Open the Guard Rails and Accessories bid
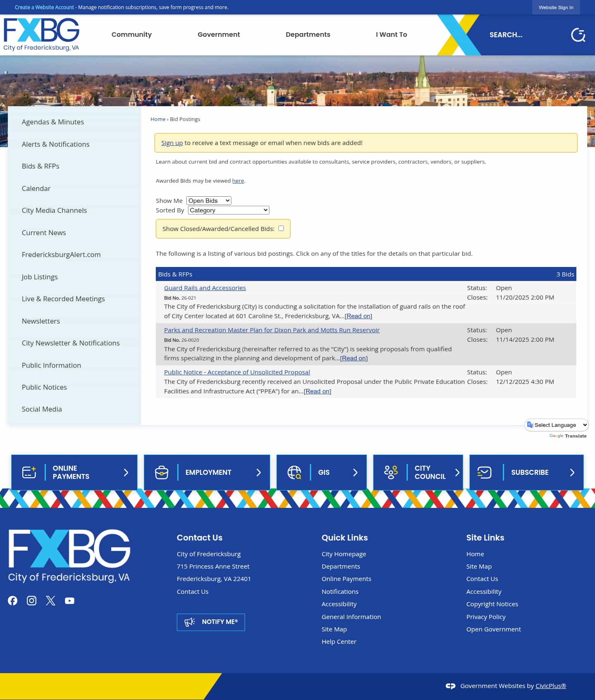 point(205,288)
